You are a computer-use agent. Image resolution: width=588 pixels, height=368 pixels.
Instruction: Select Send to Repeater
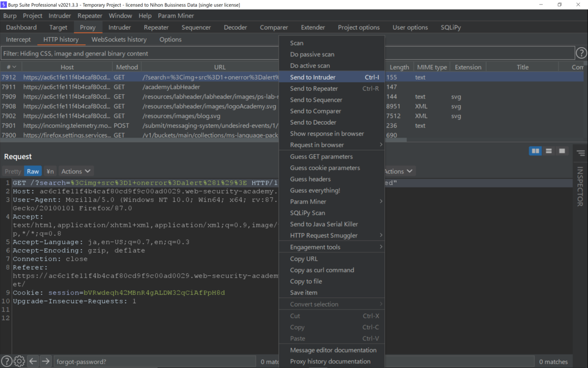[x=332, y=88]
